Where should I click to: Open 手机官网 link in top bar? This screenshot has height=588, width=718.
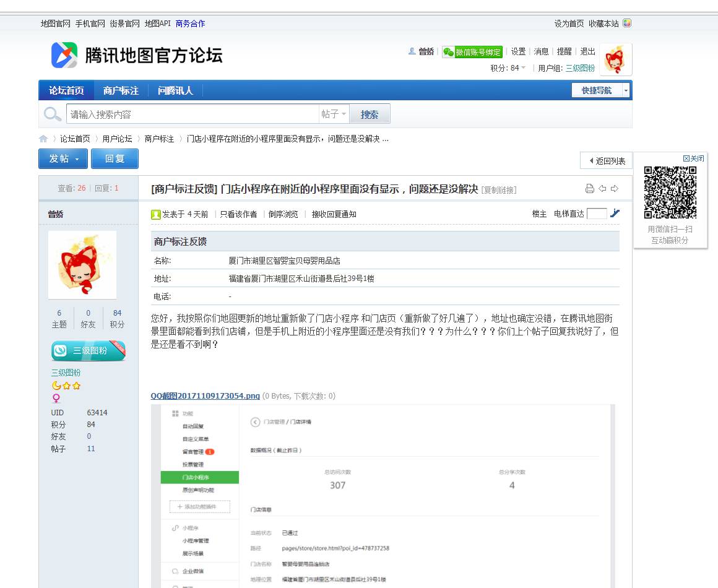(x=90, y=24)
